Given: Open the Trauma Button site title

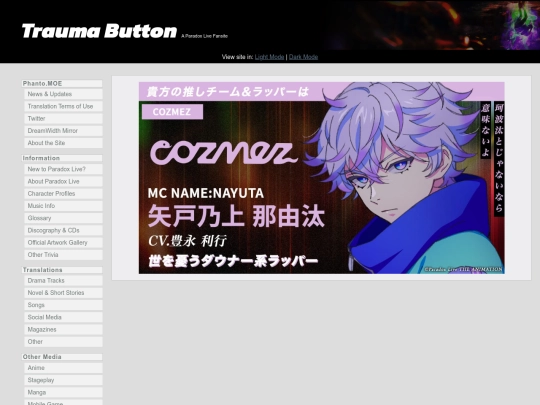Looking at the screenshot, I should (99, 31).
